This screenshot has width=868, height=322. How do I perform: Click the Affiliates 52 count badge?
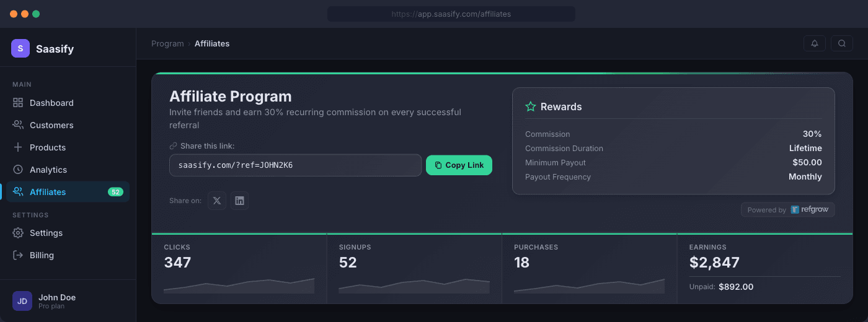(x=115, y=192)
